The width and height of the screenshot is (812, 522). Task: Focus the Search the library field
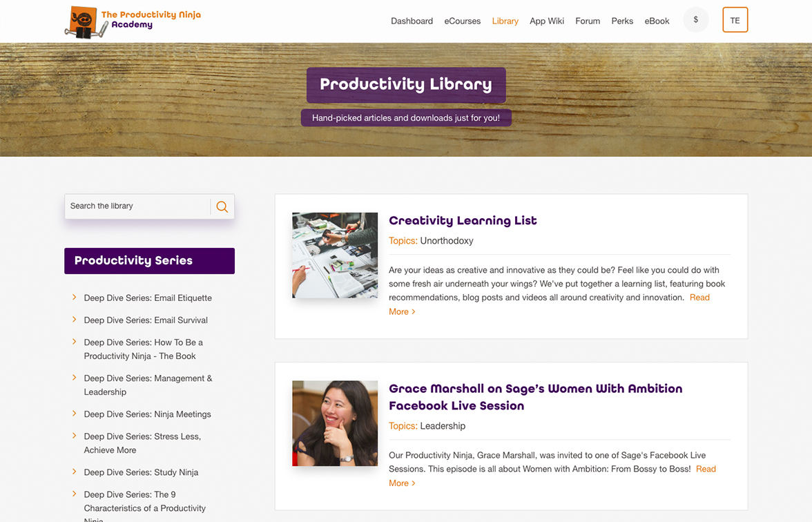tap(137, 206)
